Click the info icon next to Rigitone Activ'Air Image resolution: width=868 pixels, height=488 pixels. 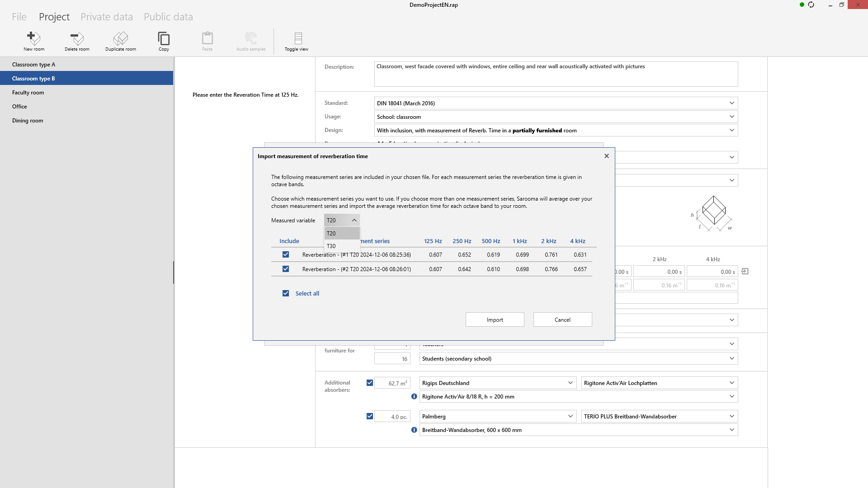click(414, 396)
